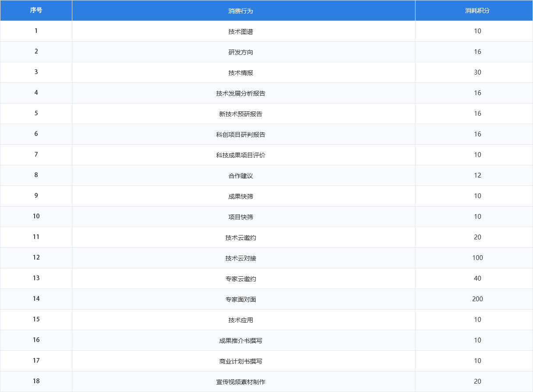
Task: Click the 消耗积分 column header
Action: point(477,11)
